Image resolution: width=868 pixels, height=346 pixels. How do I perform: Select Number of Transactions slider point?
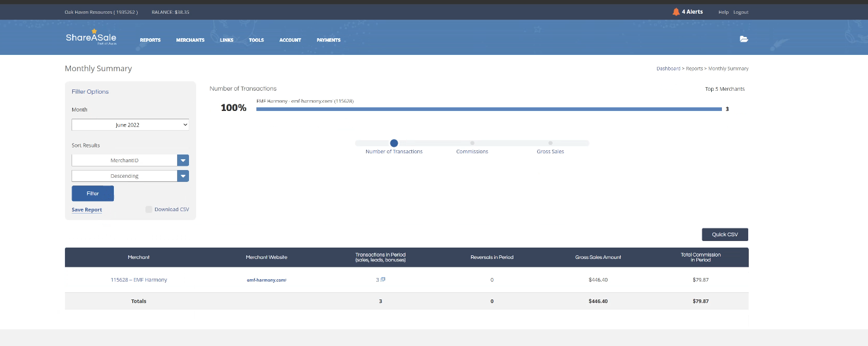click(x=394, y=143)
